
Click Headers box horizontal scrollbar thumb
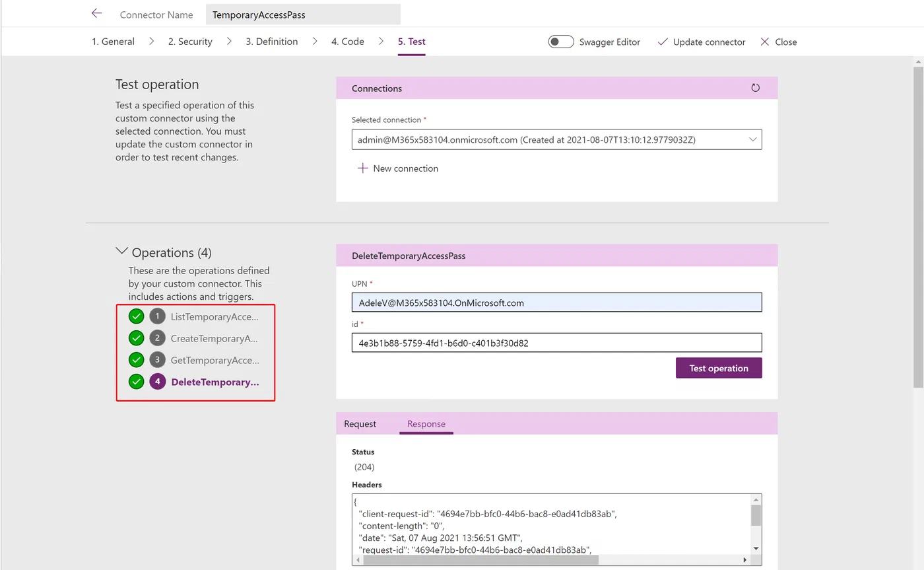[480, 559]
